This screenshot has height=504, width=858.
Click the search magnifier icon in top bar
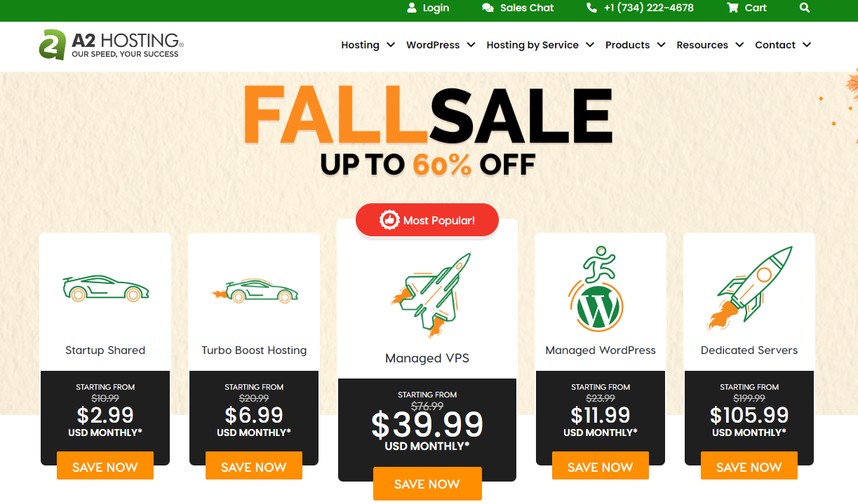point(805,8)
